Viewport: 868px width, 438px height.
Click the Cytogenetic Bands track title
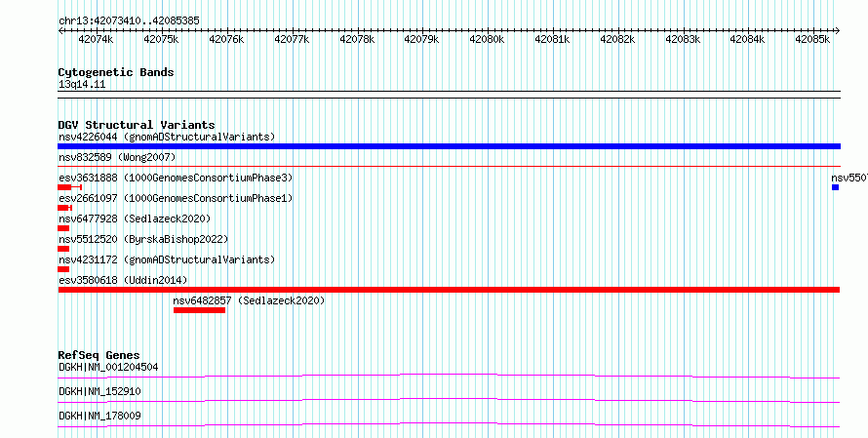tap(116, 72)
